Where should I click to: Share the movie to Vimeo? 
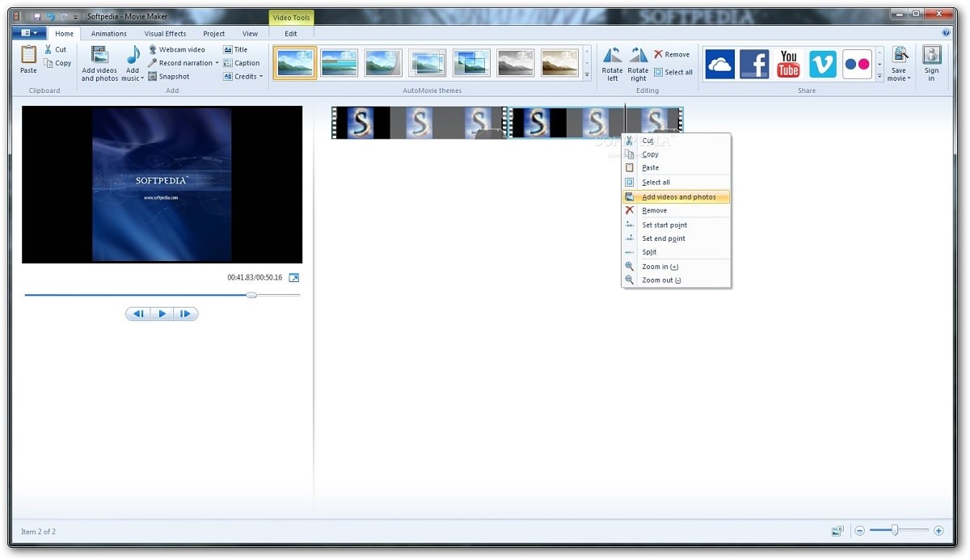822,63
